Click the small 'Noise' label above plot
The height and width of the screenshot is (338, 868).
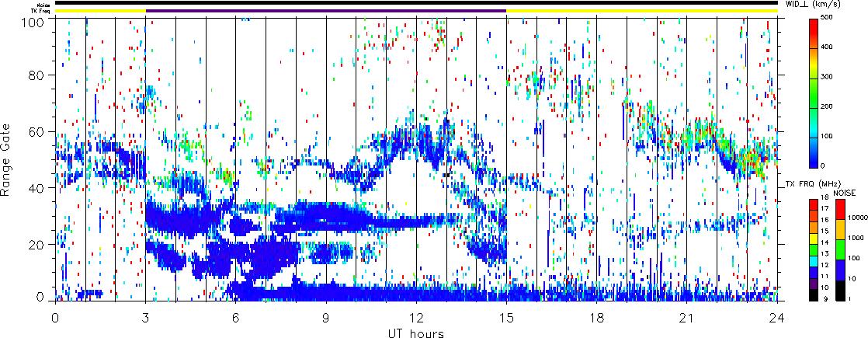point(43,5)
